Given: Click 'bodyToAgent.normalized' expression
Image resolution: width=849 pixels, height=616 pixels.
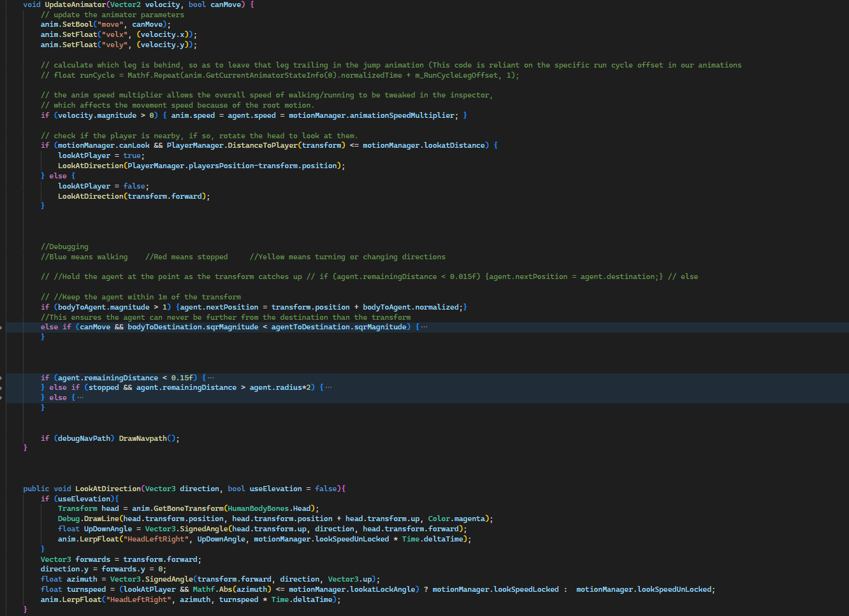Looking at the screenshot, I should click(x=410, y=308).
